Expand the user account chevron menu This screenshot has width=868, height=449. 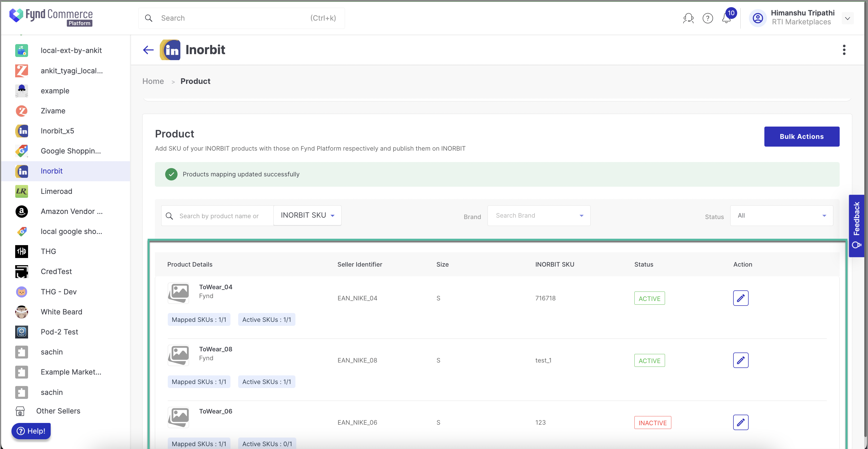847,18
